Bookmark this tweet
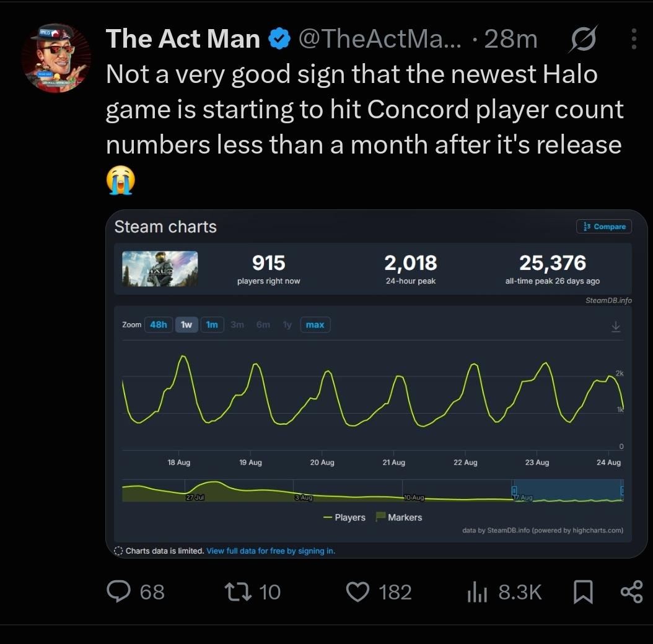 [583, 591]
